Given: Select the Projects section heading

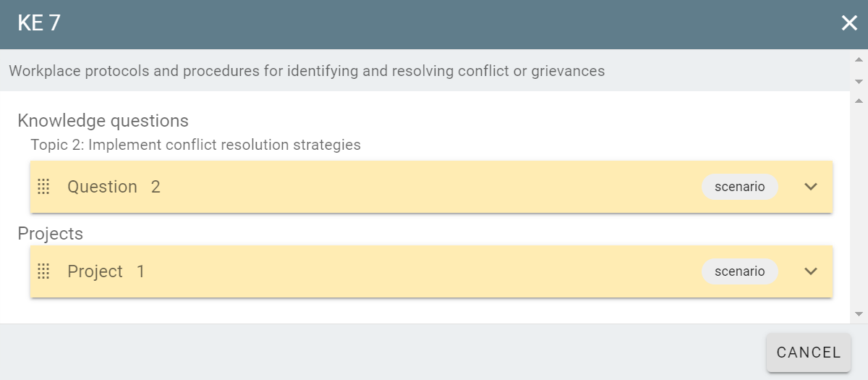Looking at the screenshot, I should (50, 234).
